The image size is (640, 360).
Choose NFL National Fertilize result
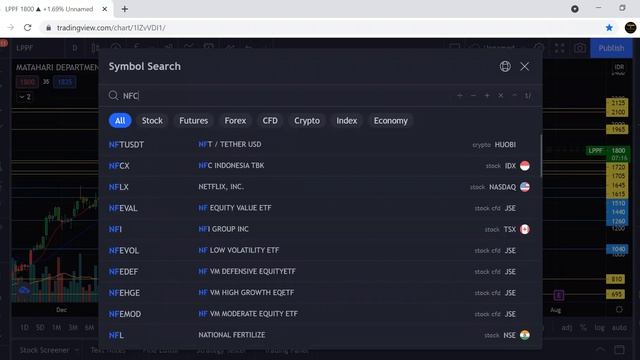[x=320, y=336]
